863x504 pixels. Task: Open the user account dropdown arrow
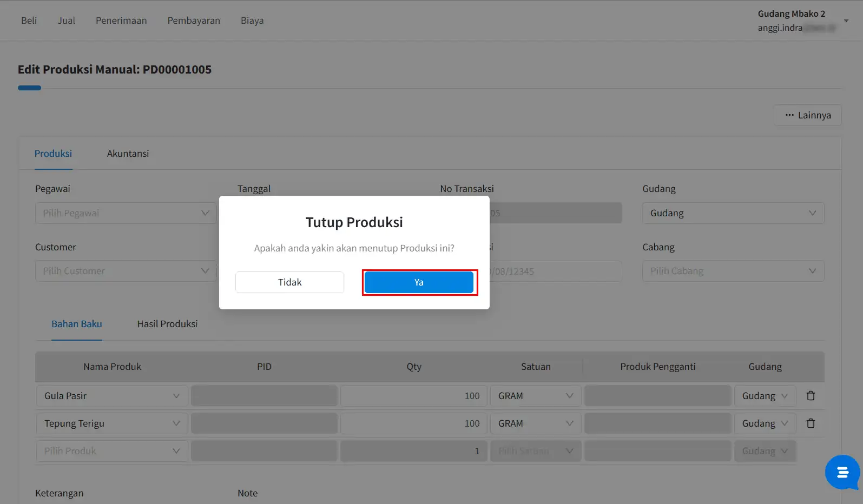pyautogui.click(x=846, y=21)
